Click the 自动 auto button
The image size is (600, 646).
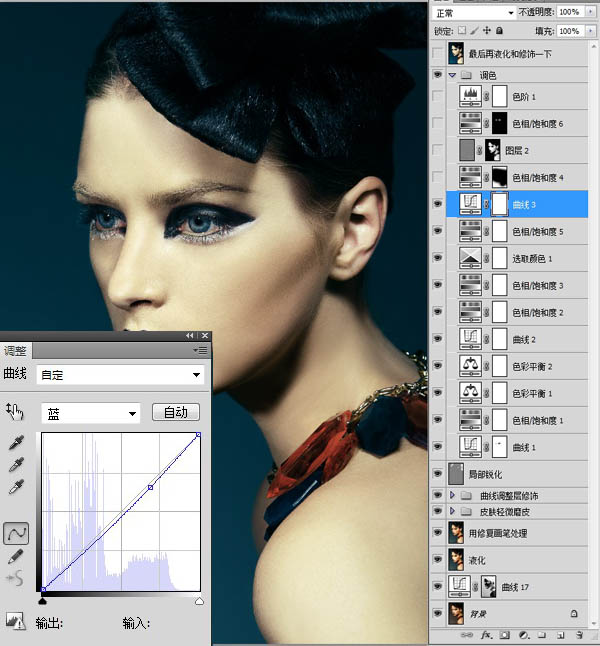176,412
